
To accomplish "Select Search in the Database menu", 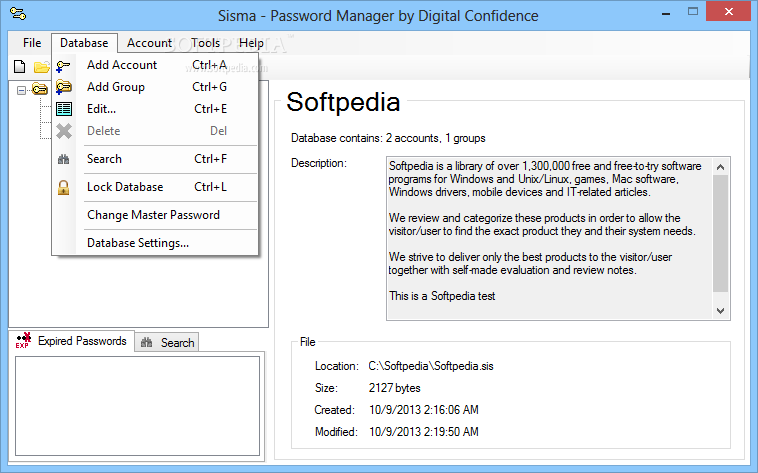I will [x=155, y=159].
